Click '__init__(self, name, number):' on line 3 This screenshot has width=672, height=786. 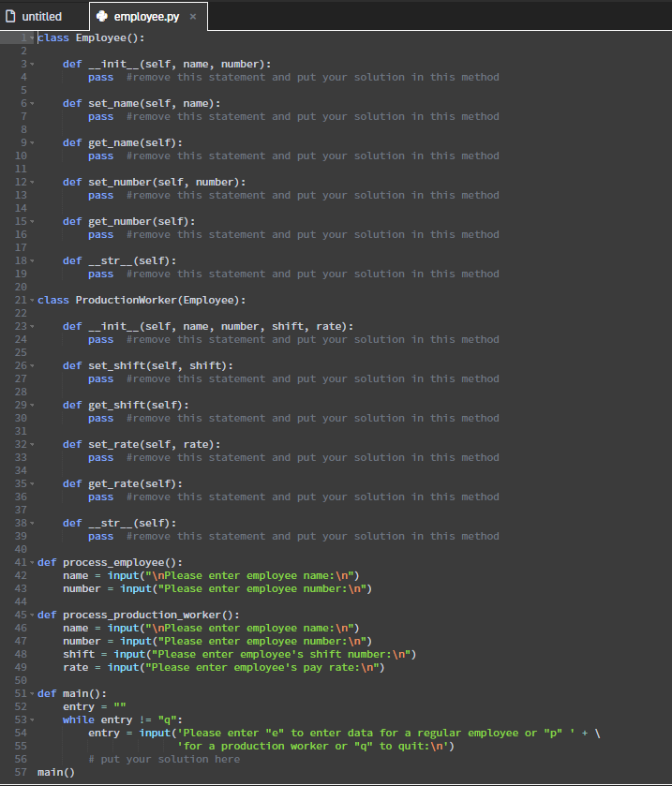point(180,64)
